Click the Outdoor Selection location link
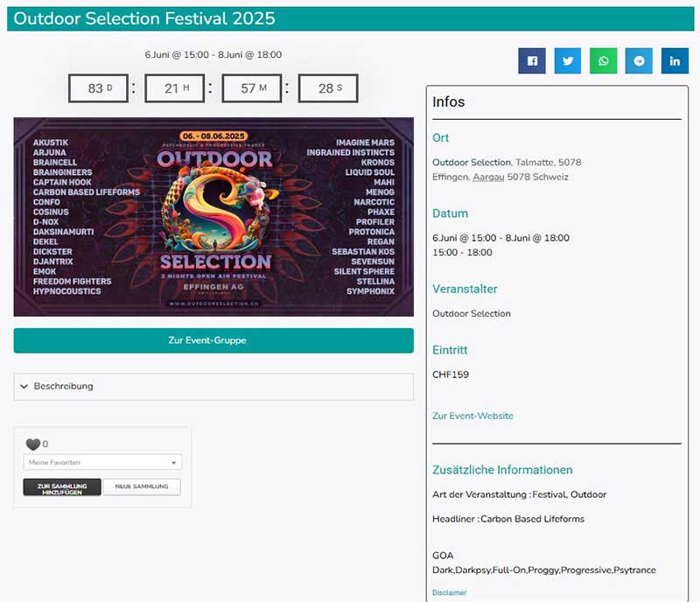 pos(472,163)
